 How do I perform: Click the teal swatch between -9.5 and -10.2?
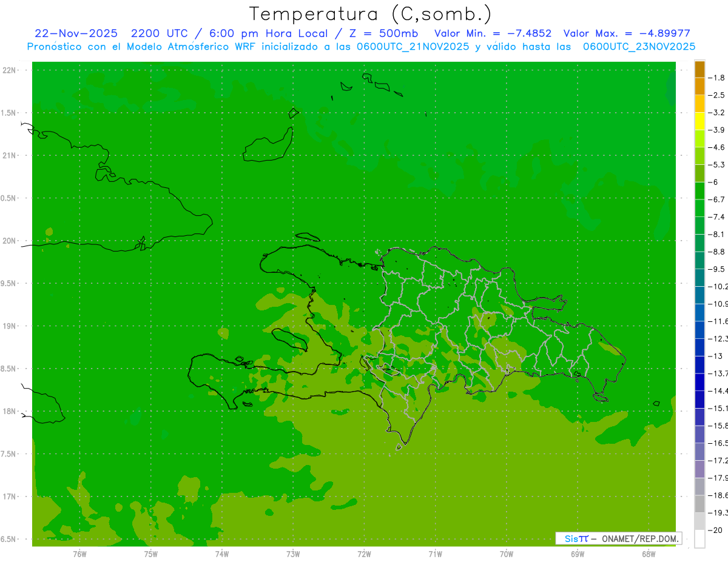[699, 278]
